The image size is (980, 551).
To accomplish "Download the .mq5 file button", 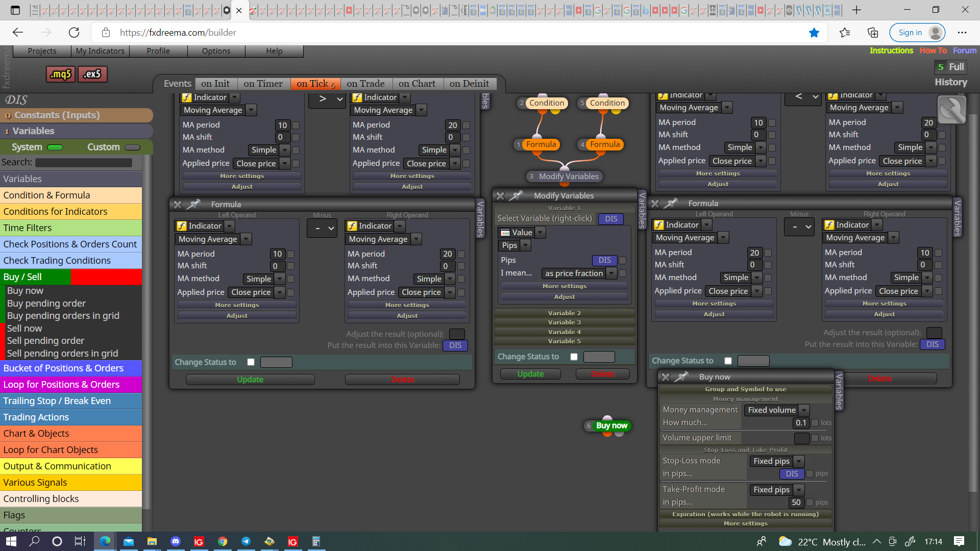I will (61, 74).
